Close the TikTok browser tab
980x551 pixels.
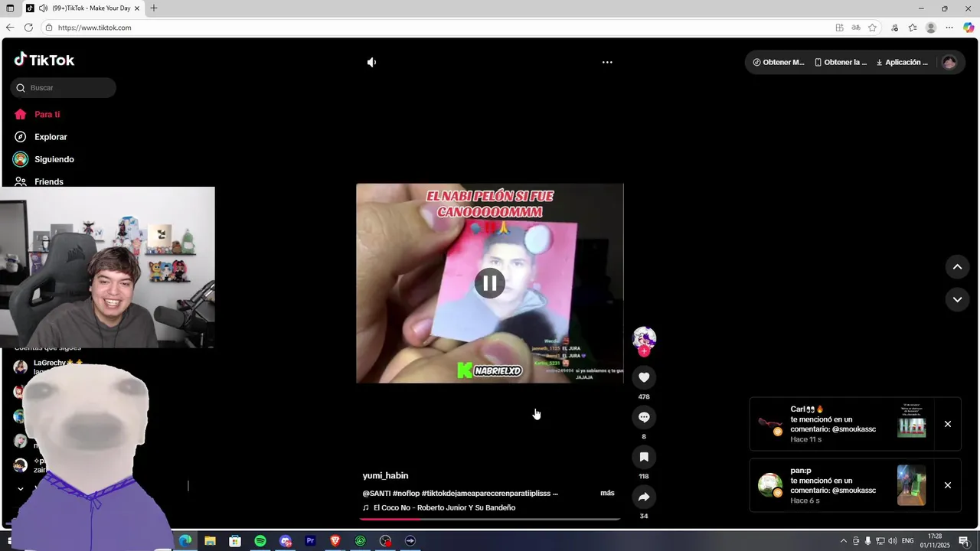137,8
